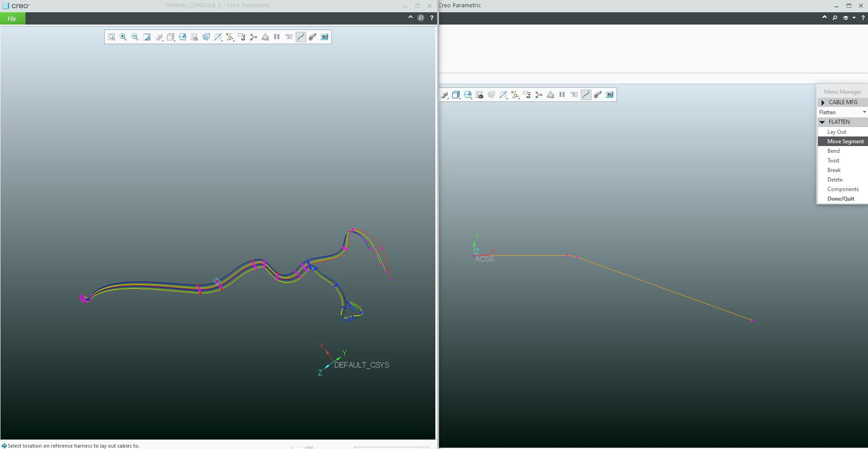Viewport: 868px width, 449px height.
Task: Open rendering style options in left window toolbar
Action: click(159, 37)
